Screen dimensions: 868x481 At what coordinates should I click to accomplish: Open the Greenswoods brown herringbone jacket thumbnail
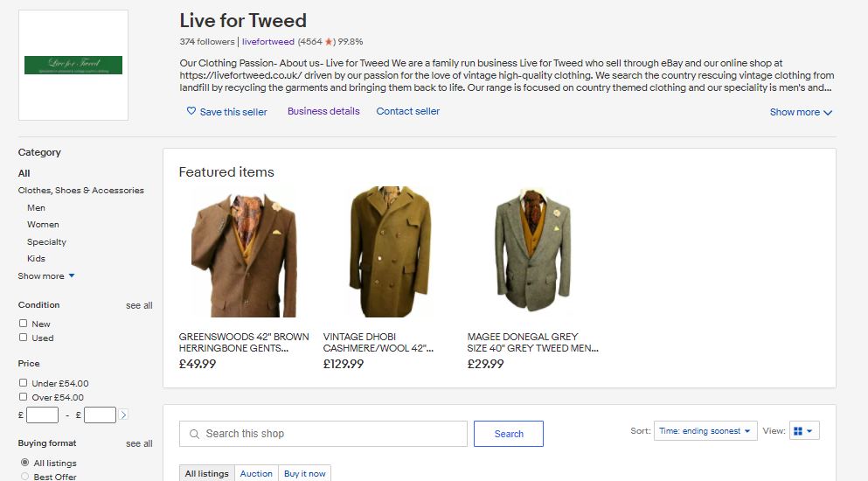click(244, 252)
